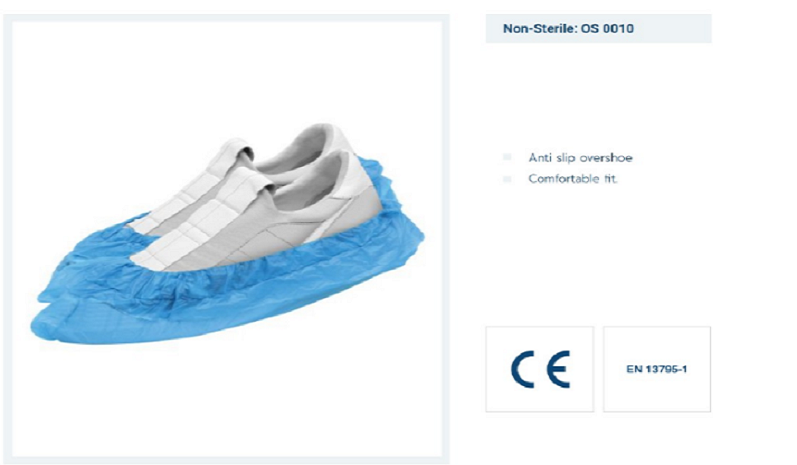This screenshot has height=465, width=797.
Task: Click the Comfortable fit text
Action: coord(573,179)
